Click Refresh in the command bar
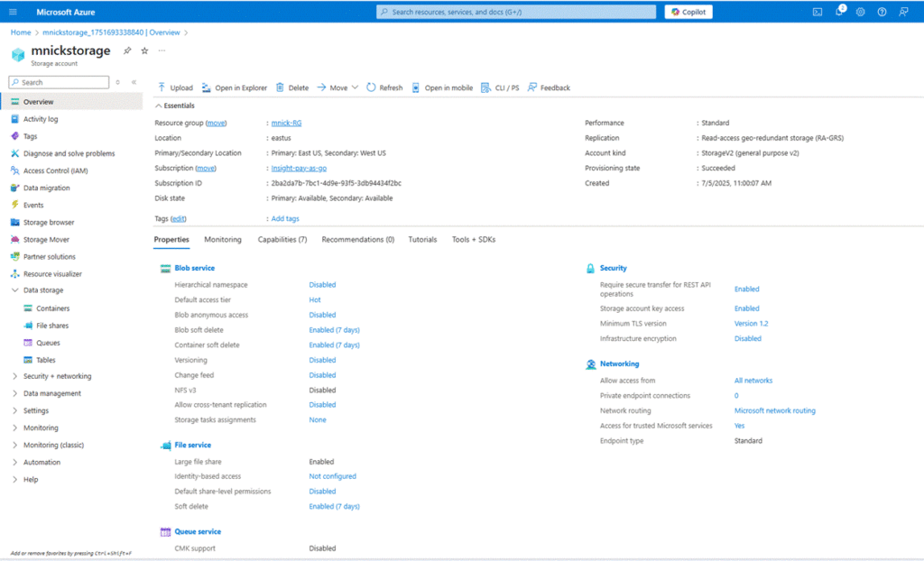 tap(384, 87)
